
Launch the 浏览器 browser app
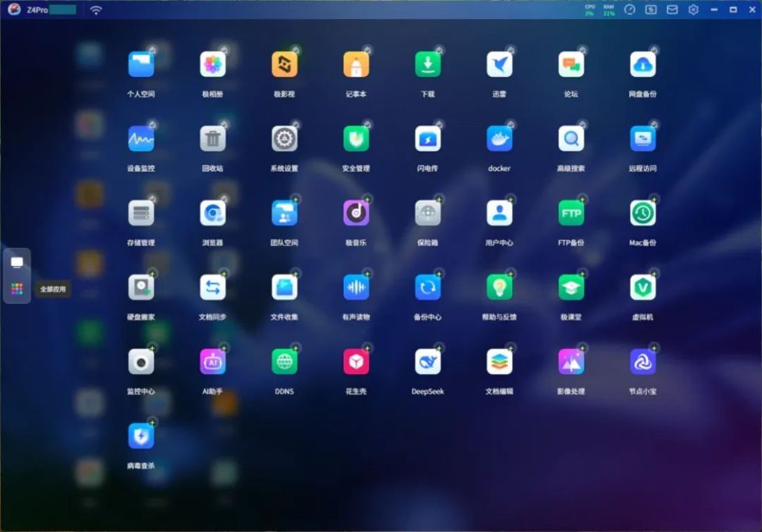(213, 214)
